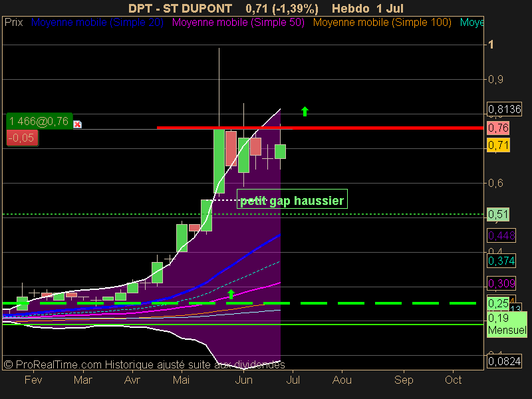Select the red horizontal resistance line
Image resolution: width=532 pixels, height=399 pixels.
tap(320, 128)
